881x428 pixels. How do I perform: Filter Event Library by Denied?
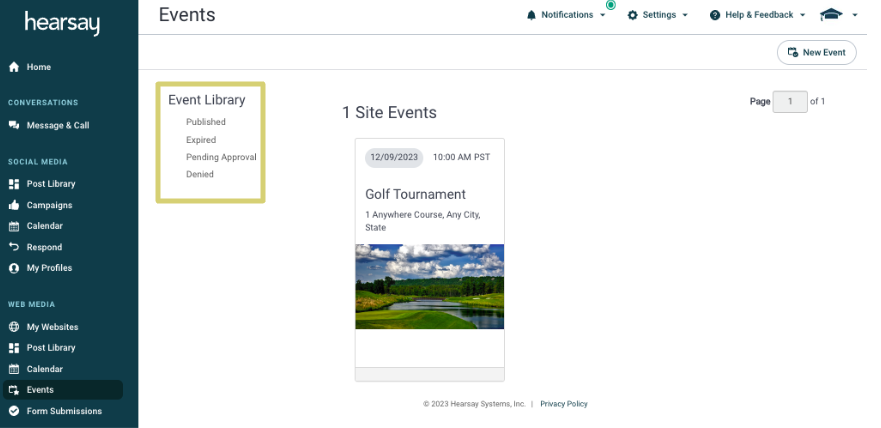pos(200,174)
